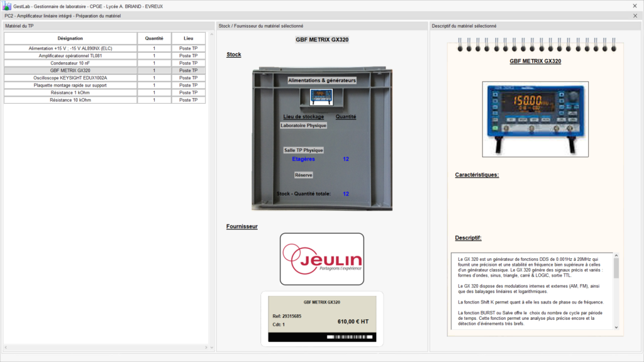This screenshot has height=362, width=644.
Task: Click the Quantité column header
Action: coord(154,38)
